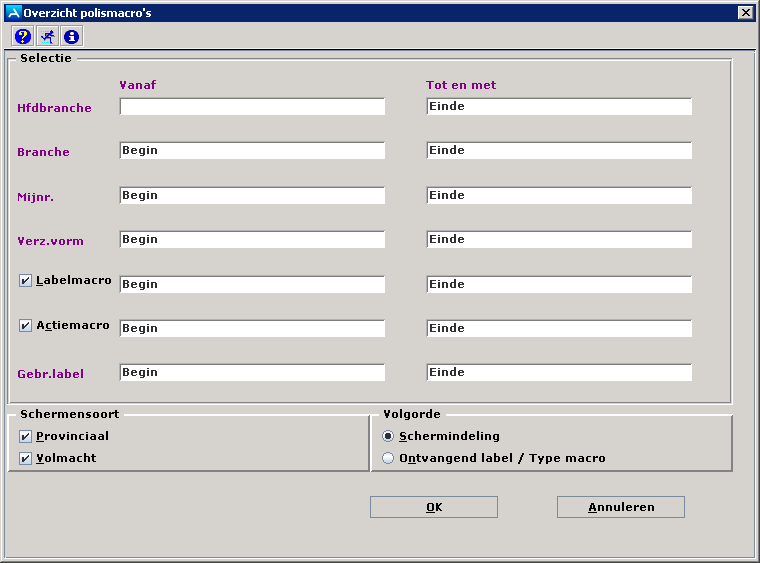The width and height of the screenshot is (760, 563).
Task: Select Schermindeling sort order
Action: click(x=388, y=436)
